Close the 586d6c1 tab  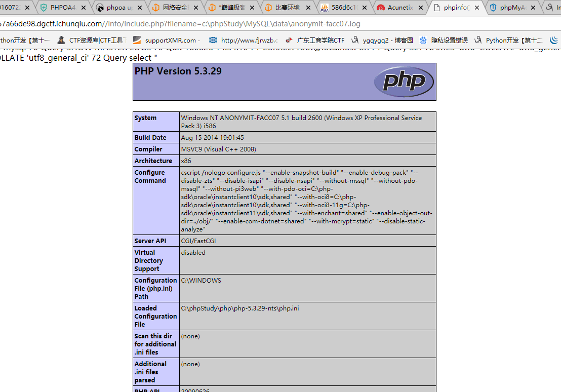[364, 8]
